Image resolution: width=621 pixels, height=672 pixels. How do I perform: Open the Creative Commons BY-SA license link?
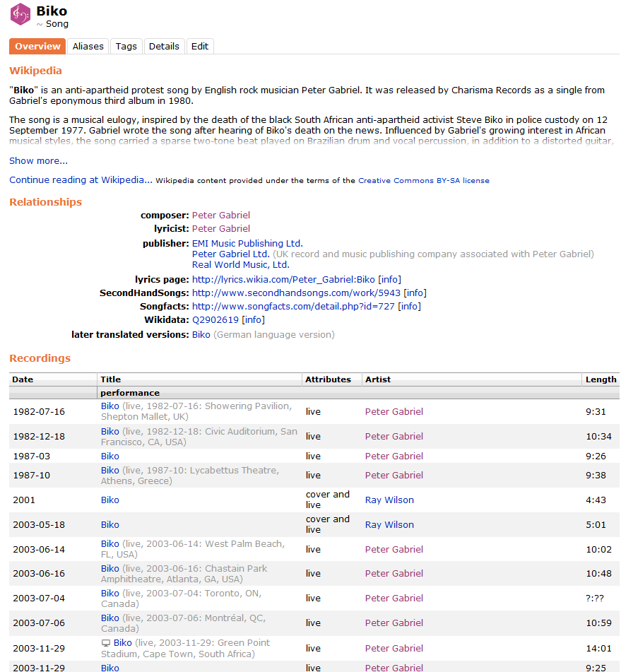tap(424, 180)
